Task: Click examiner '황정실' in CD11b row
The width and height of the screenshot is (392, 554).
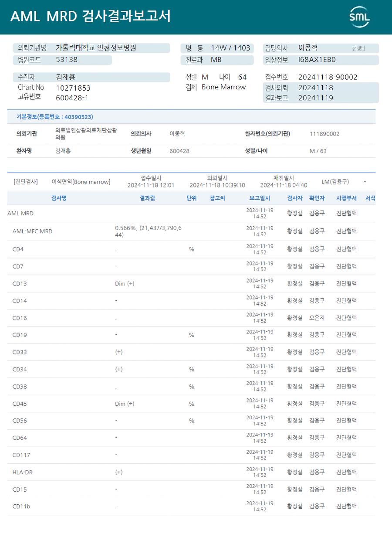Action: click(295, 506)
